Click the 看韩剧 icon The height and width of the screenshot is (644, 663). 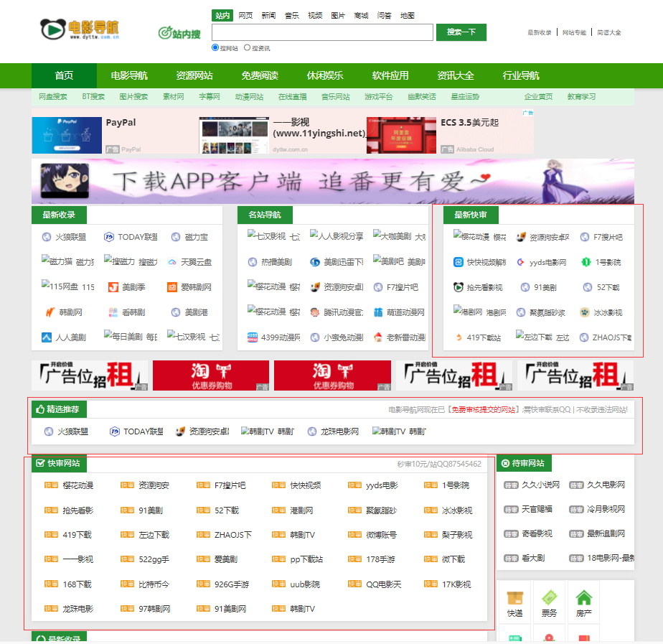coord(113,312)
